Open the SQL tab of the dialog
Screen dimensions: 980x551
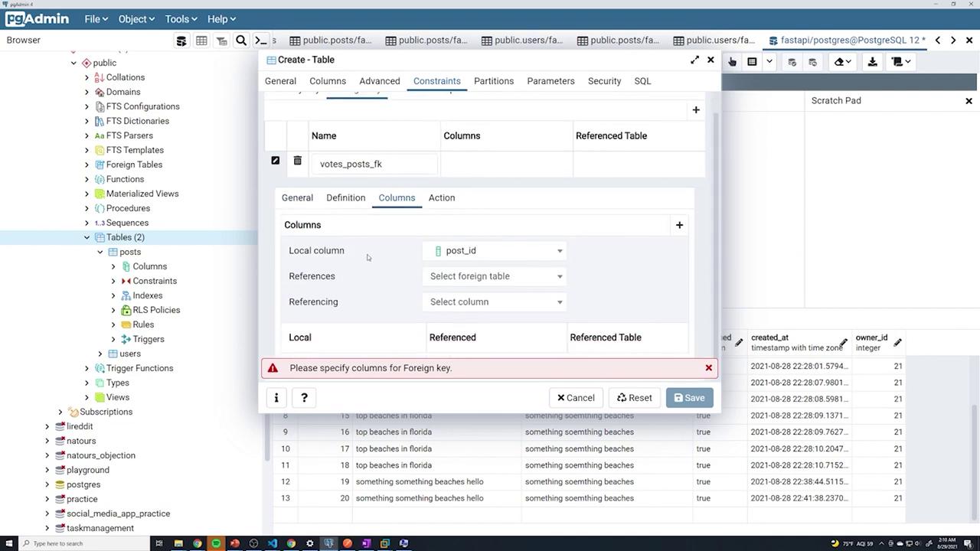[642, 81]
